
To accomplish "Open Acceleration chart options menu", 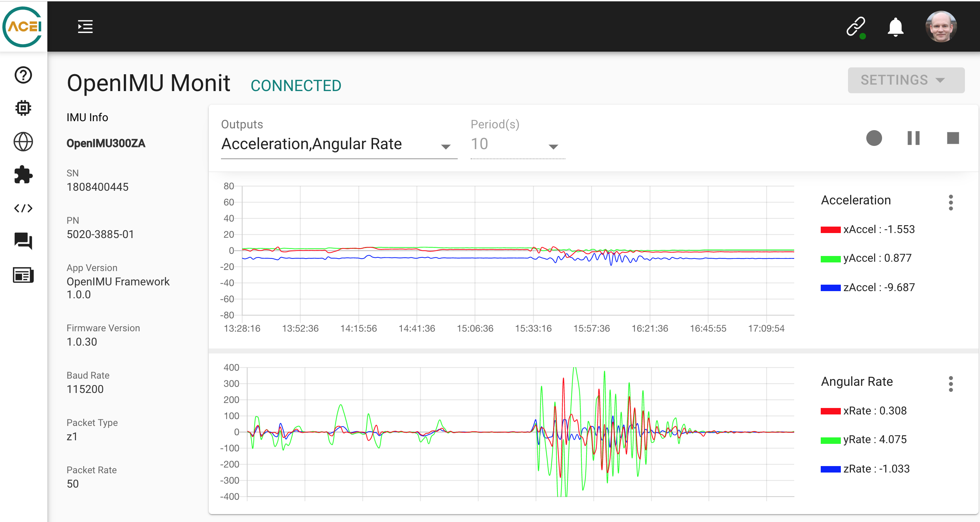I will coord(951,203).
